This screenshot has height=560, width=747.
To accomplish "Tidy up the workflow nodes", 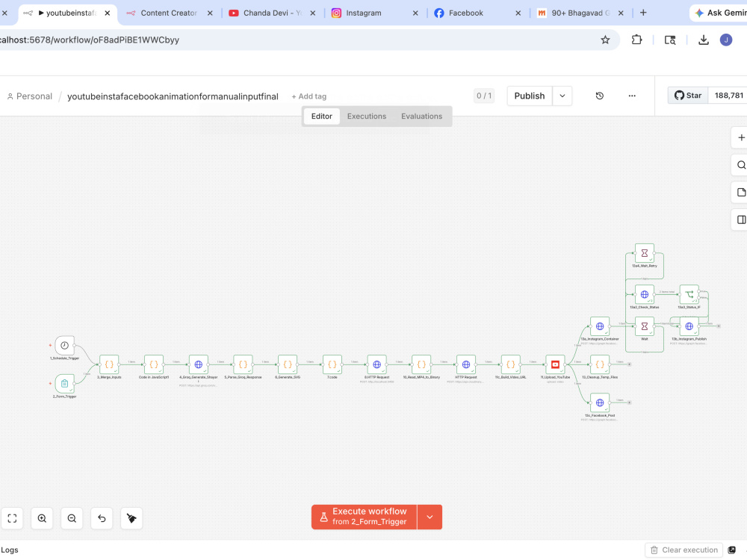I will (131, 518).
